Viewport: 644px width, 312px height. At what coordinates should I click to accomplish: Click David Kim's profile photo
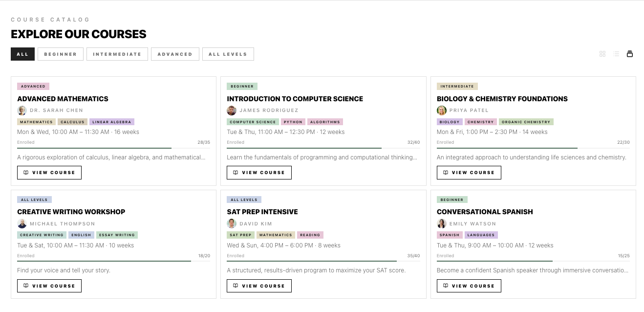pos(232,224)
